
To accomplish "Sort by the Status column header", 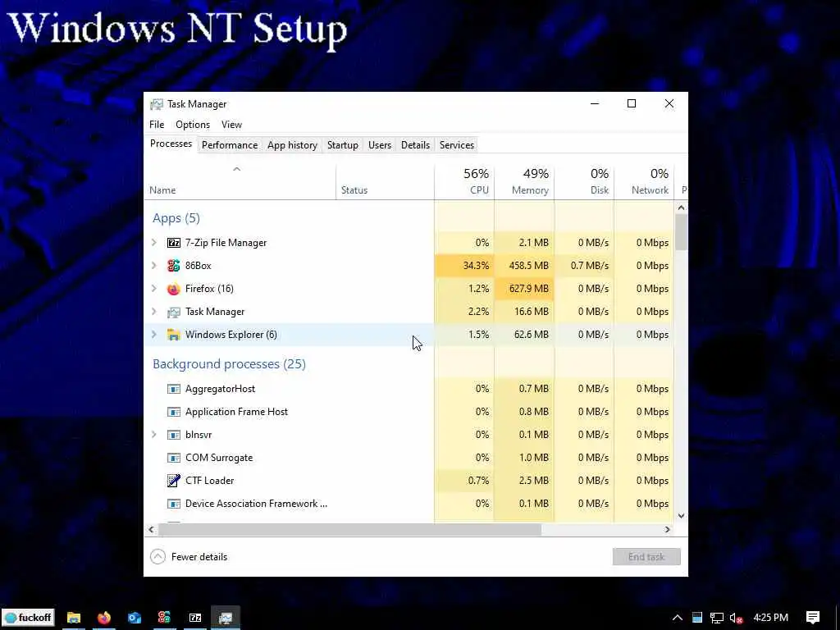I will pos(386,182).
